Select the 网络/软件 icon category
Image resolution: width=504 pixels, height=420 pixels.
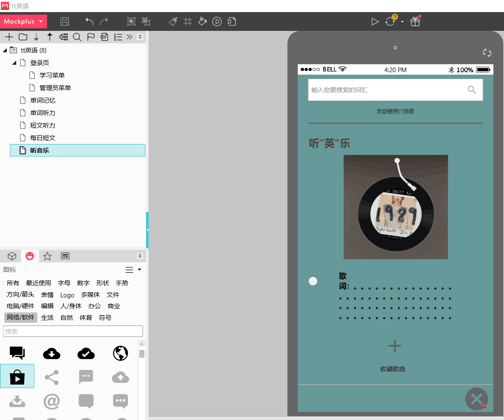(x=21, y=318)
